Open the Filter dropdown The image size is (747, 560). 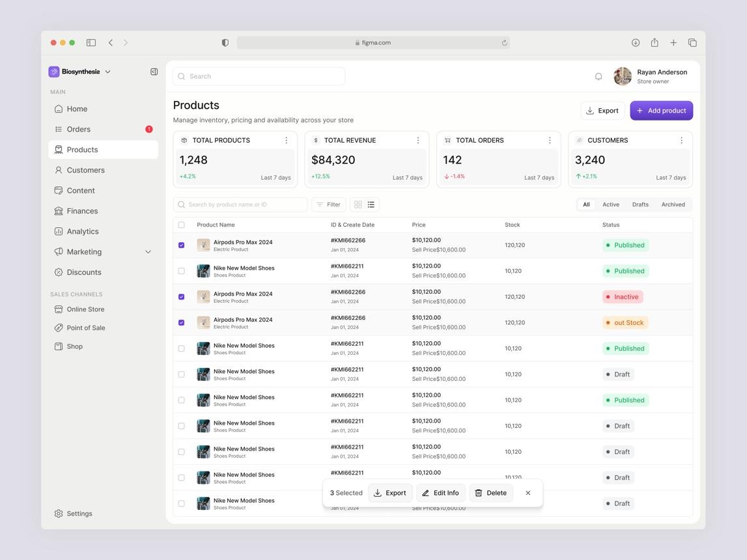coord(329,204)
